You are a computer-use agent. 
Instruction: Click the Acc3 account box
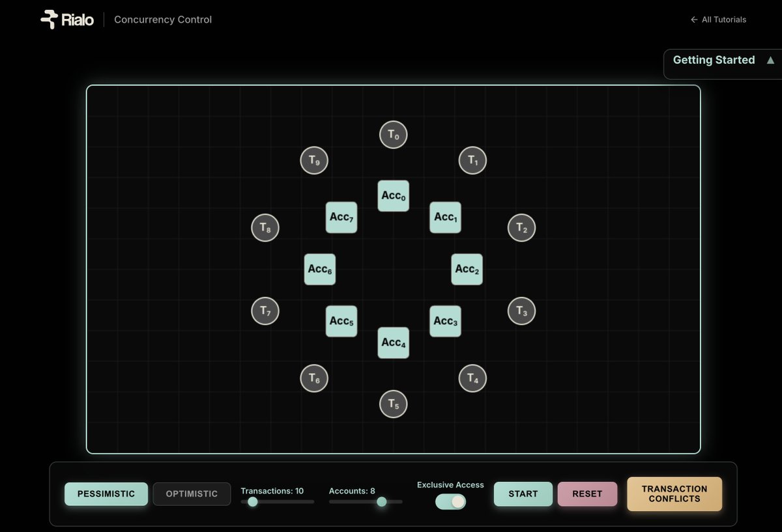pos(446,322)
